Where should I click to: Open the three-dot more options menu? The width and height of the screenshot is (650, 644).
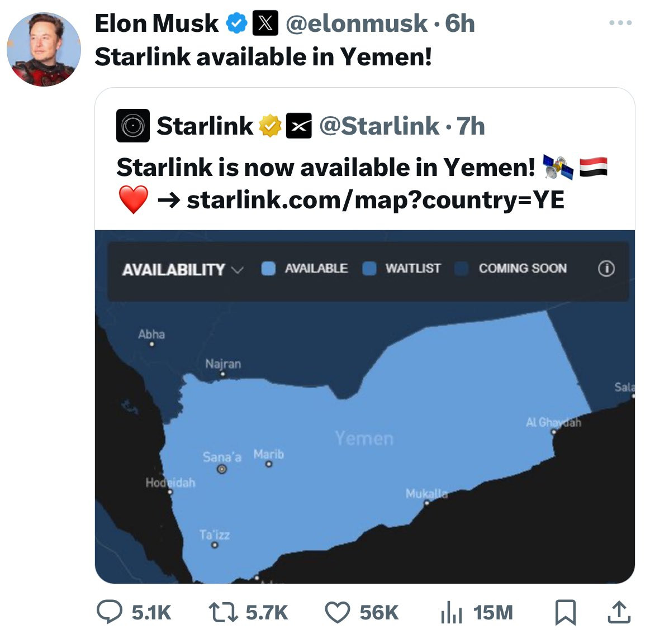pos(620,23)
